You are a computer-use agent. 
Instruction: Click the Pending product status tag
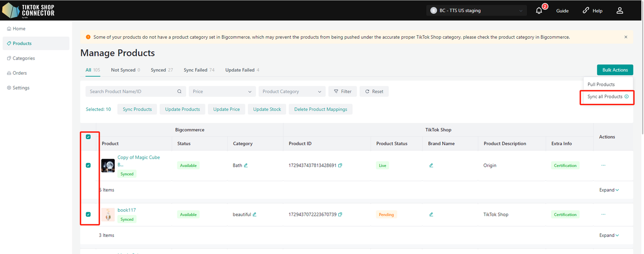[386, 214]
